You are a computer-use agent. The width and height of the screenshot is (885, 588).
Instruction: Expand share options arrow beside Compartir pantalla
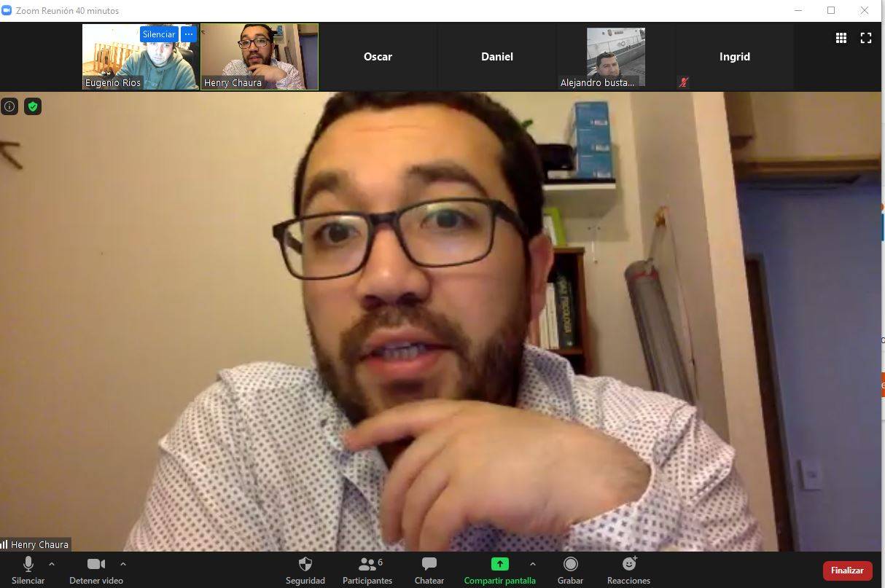[x=532, y=564]
